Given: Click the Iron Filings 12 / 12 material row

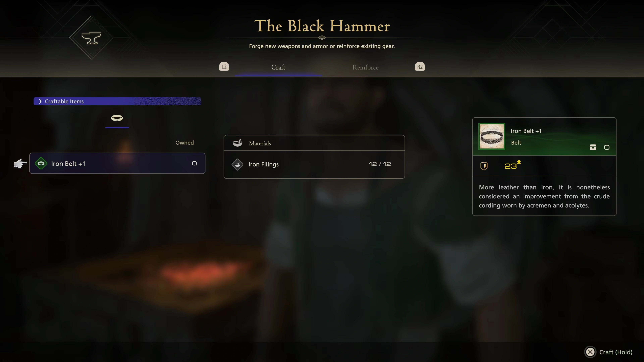Looking at the screenshot, I should coord(314,164).
